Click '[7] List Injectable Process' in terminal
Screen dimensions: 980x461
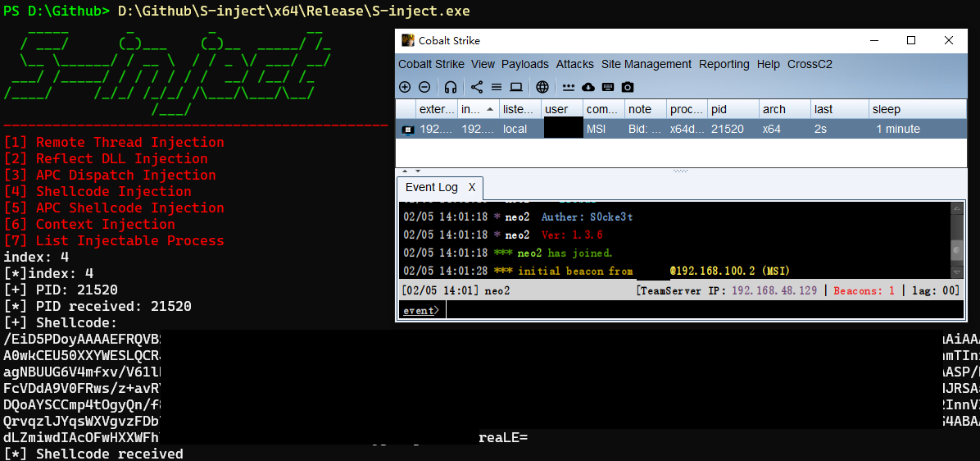point(114,241)
